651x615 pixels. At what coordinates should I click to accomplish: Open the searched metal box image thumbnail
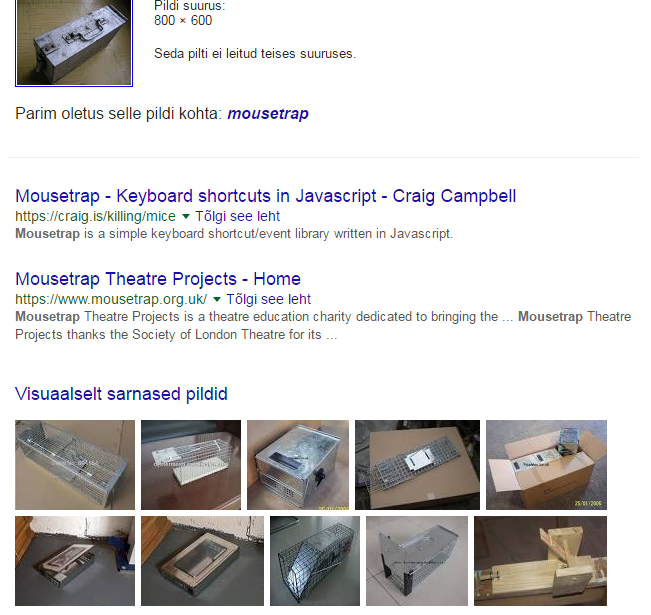pyautogui.click(x=74, y=42)
